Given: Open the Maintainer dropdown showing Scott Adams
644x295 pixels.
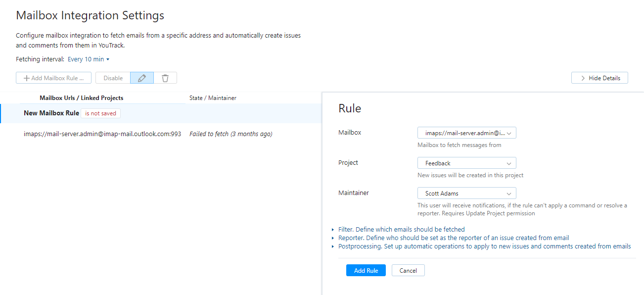Looking at the screenshot, I should [466, 193].
